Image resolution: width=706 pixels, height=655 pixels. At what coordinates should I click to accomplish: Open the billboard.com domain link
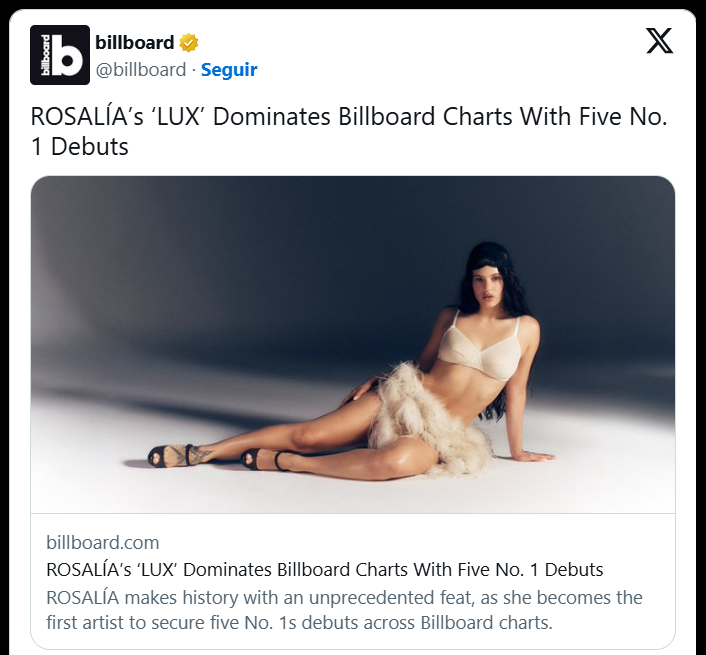coord(103,542)
